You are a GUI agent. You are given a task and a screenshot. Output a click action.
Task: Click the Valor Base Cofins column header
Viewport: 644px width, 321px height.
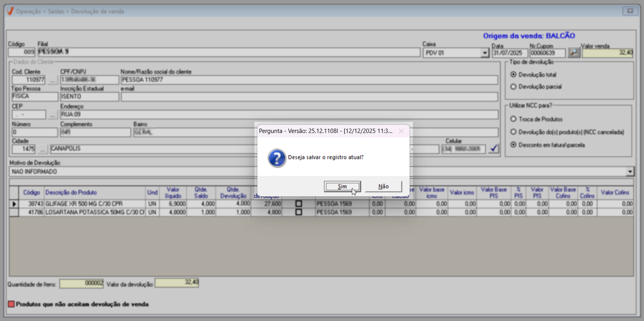[x=563, y=193]
